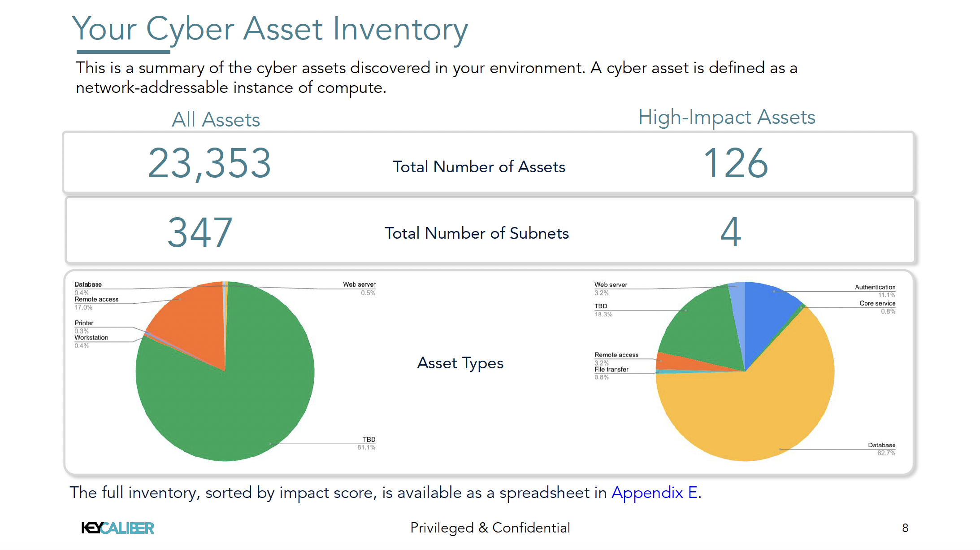This screenshot has height=550, width=980.
Task: Click the Asset Types label
Action: 460,363
